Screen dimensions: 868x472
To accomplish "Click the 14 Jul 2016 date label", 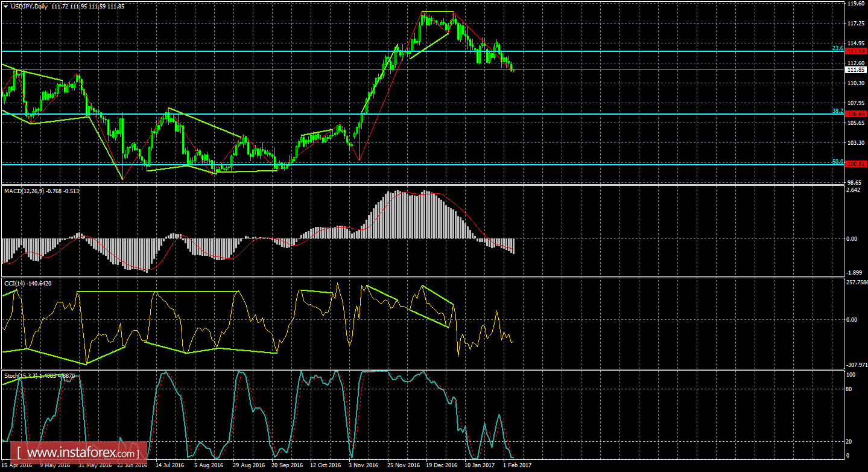I will [x=171, y=465].
